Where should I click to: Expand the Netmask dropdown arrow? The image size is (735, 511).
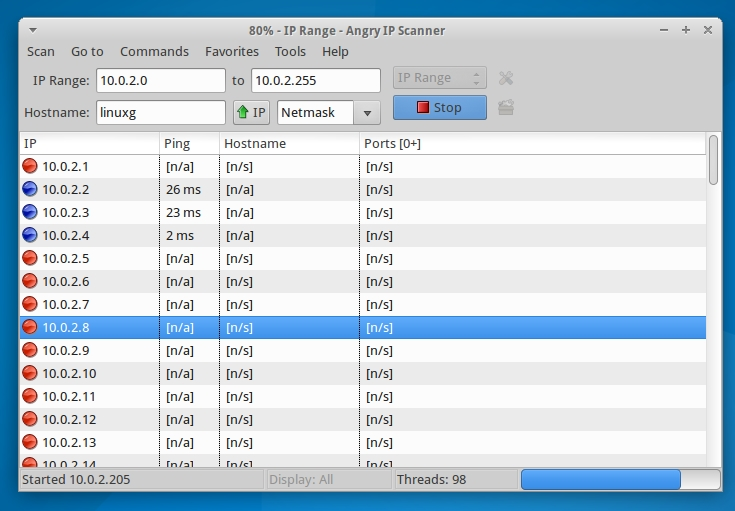[x=367, y=113]
